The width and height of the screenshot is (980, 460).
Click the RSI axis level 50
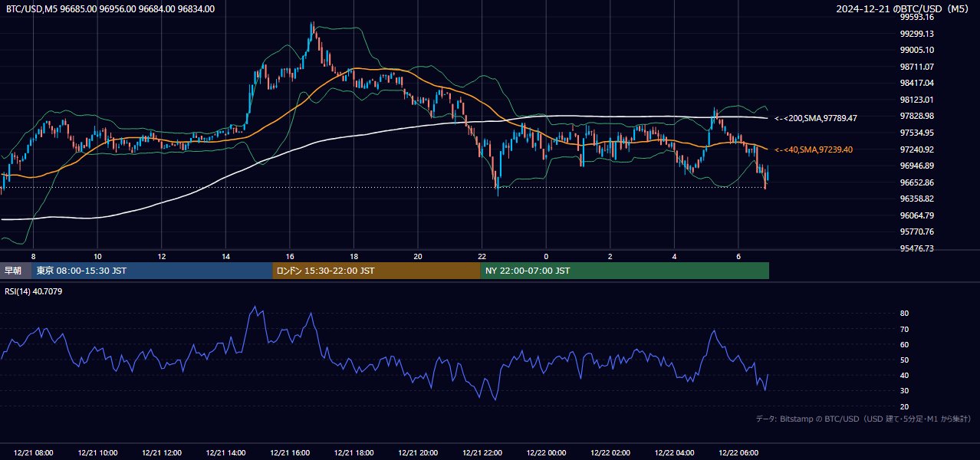pyautogui.click(x=904, y=360)
